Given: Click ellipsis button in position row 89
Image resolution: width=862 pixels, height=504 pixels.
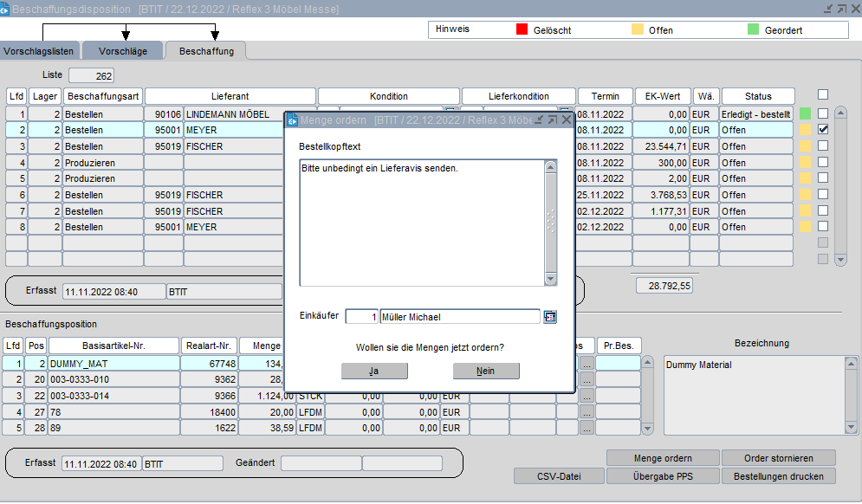Looking at the screenshot, I should click(x=588, y=428).
